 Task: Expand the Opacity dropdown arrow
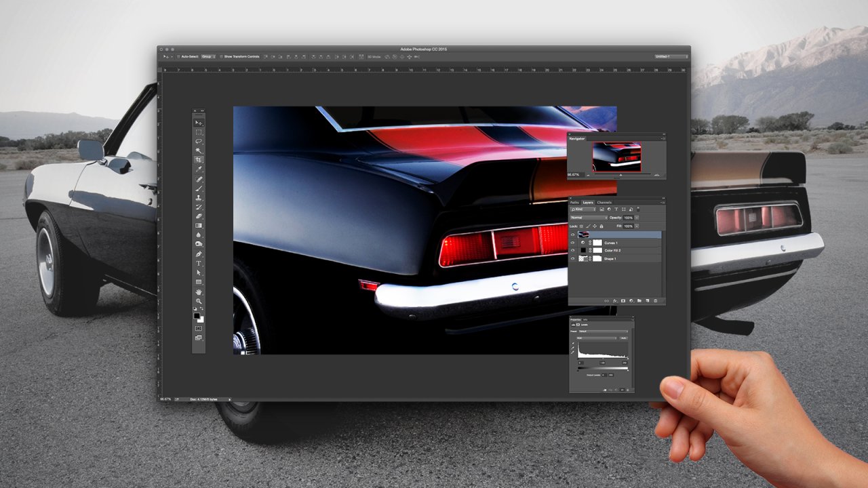(x=636, y=218)
